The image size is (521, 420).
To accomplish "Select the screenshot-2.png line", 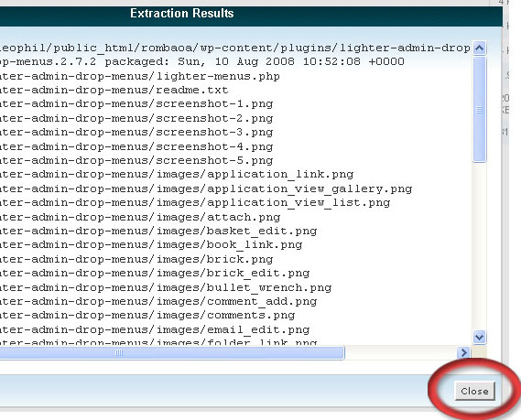I will click(x=136, y=118).
